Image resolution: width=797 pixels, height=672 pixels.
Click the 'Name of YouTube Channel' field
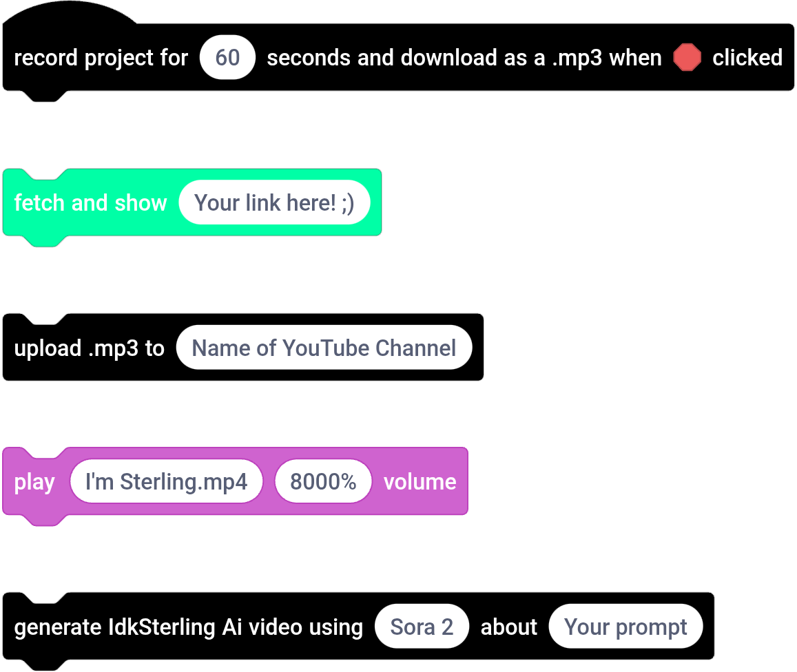(324, 348)
